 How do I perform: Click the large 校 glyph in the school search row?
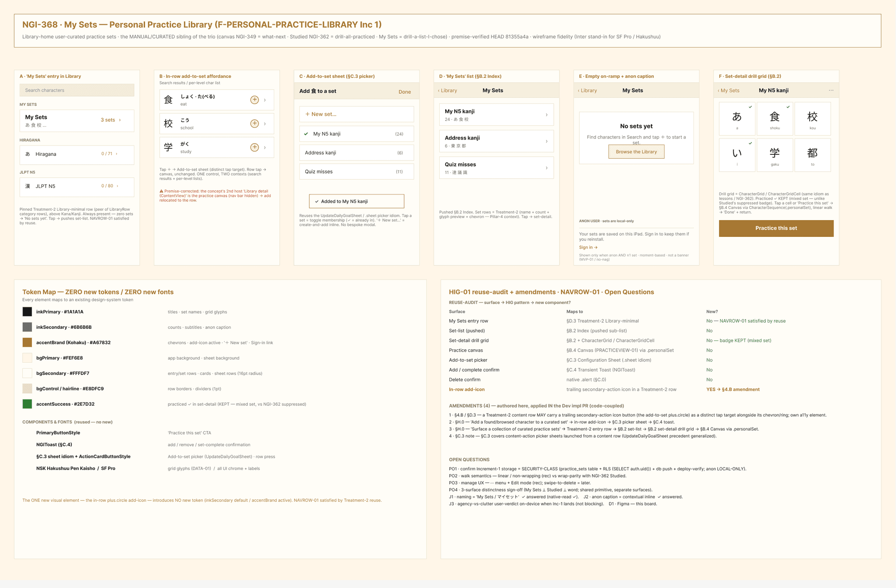pyautogui.click(x=168, y=124)
